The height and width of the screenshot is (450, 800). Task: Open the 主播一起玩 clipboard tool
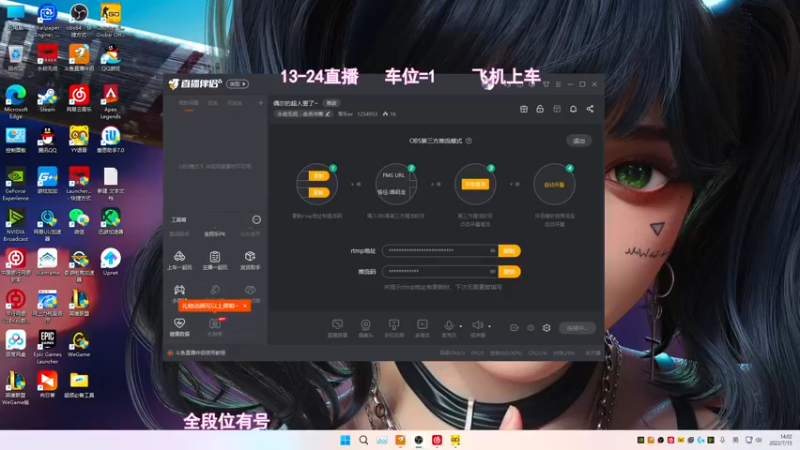click(215, 260)
